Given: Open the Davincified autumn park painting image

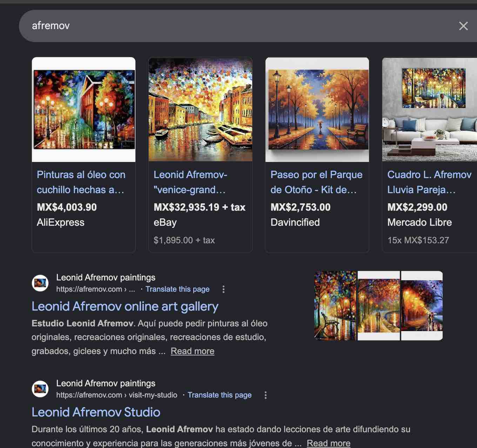Looking at the screenshot, I should [317, 109].
